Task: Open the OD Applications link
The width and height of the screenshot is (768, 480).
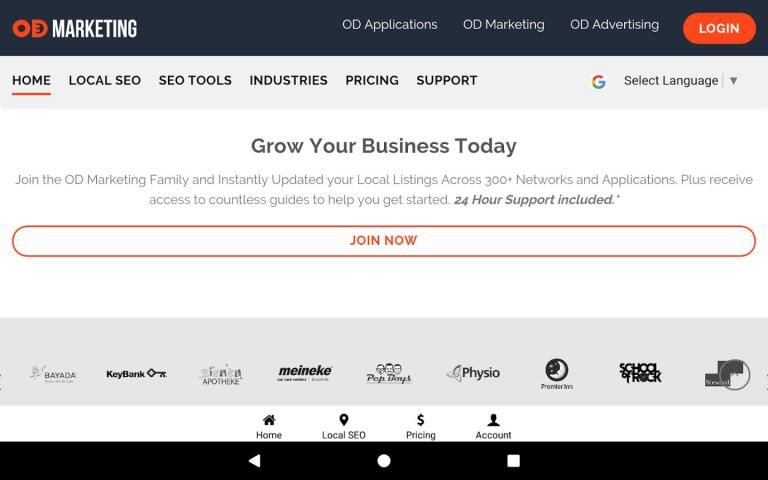Action: point(389,25)
